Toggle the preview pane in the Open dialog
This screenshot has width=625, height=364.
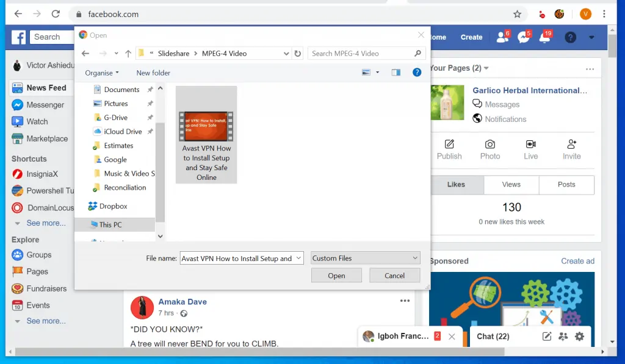coord(396,72)
